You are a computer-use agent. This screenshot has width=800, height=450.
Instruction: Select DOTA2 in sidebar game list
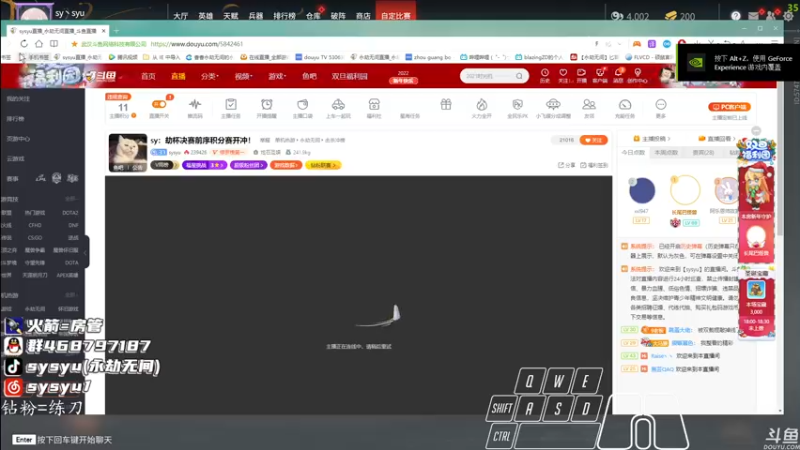pos(70,212)
